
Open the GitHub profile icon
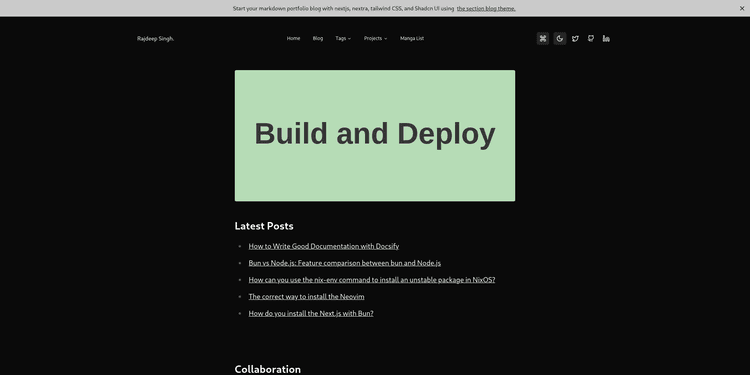(591, 39)
